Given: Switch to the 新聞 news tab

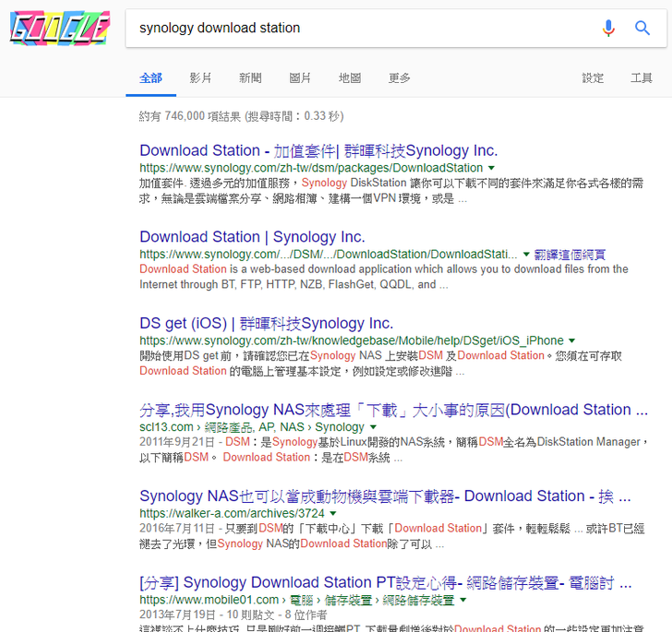Looking at the screenshot, I should [250, 78].
